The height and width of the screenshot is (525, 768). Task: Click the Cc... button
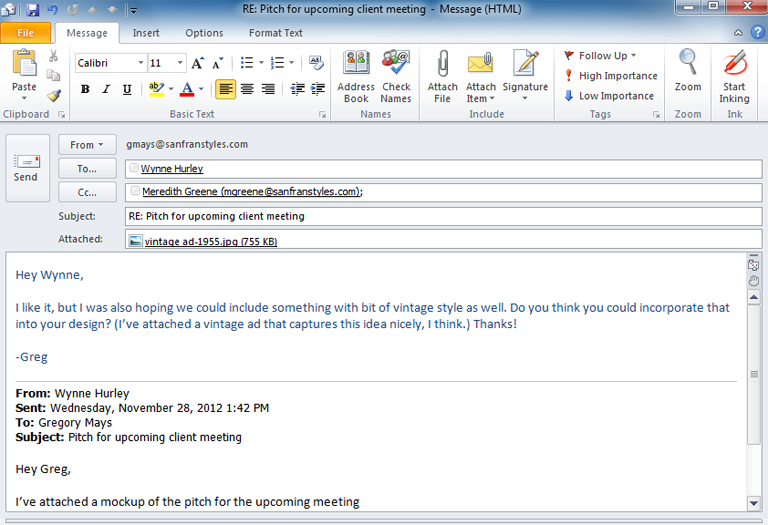tap(87, 192)
